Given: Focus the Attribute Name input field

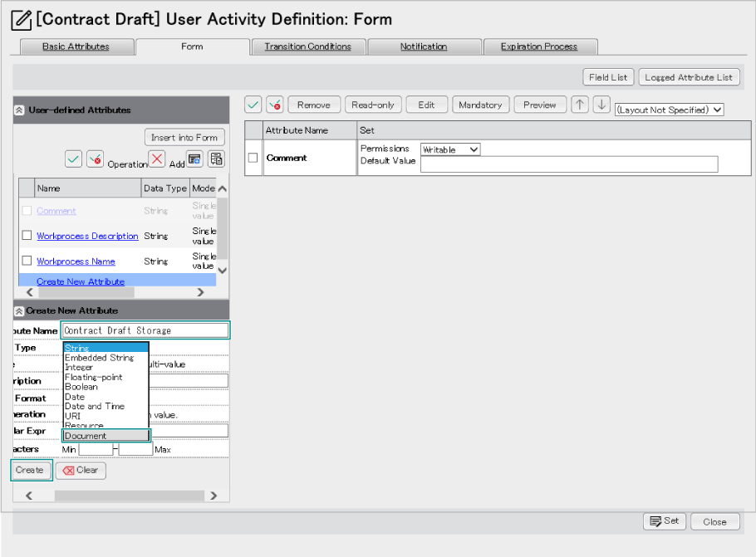Looking at the screenshot, I should tap(145, 330).
